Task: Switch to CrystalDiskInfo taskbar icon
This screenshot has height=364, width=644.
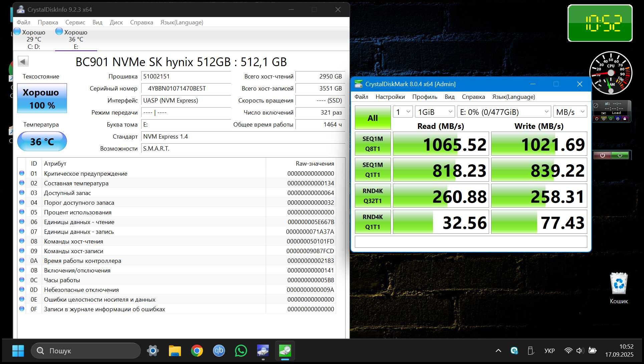Action: click(x=263, y=351)
